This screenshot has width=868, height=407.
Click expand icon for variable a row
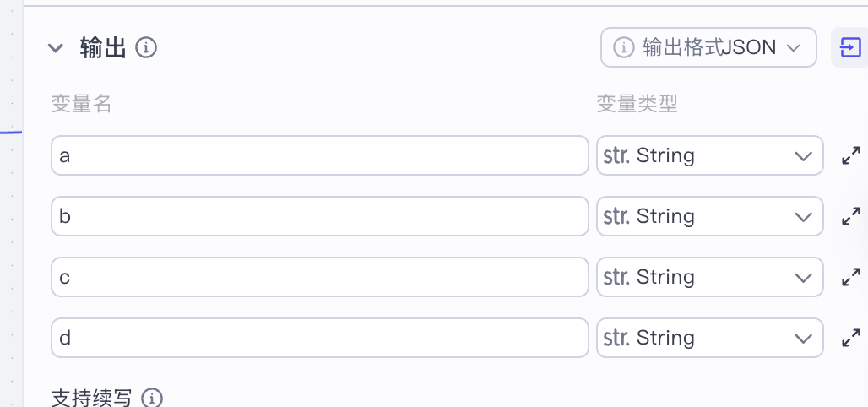coord(851,156)
